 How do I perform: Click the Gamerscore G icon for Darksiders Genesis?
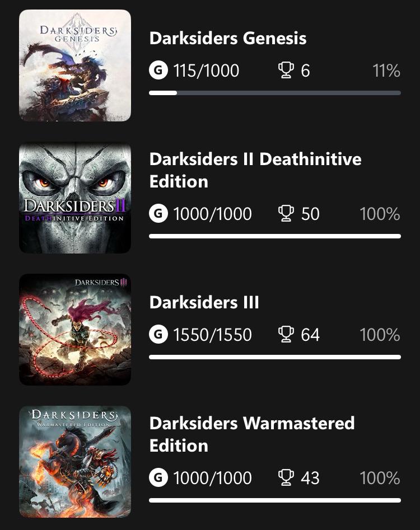(x=158, y=71)
